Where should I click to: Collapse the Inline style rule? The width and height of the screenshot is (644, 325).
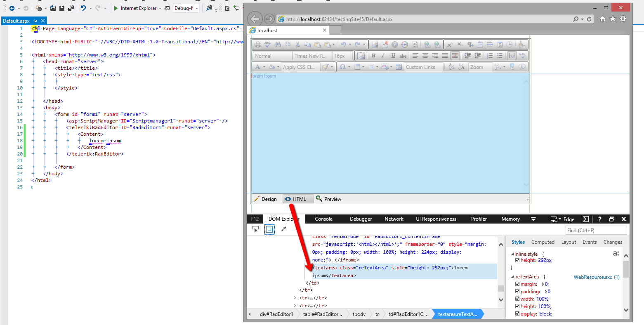(512, 254)
